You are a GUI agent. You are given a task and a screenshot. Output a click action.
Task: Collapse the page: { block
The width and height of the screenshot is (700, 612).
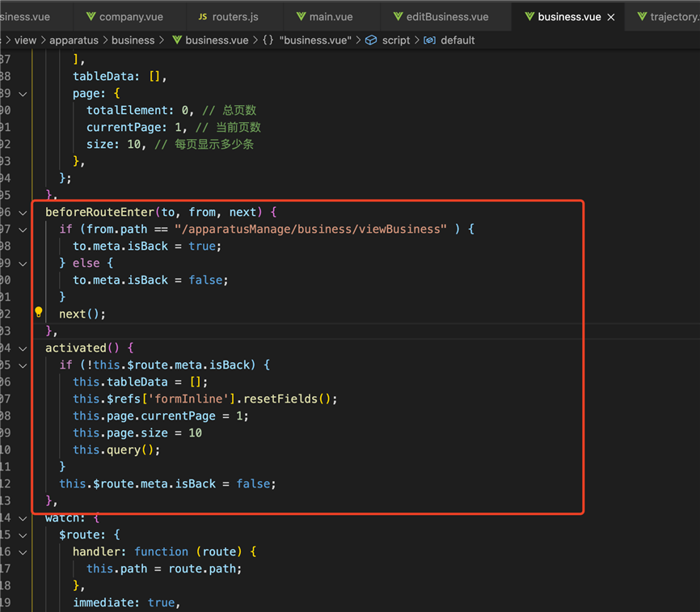click(23, 94)
